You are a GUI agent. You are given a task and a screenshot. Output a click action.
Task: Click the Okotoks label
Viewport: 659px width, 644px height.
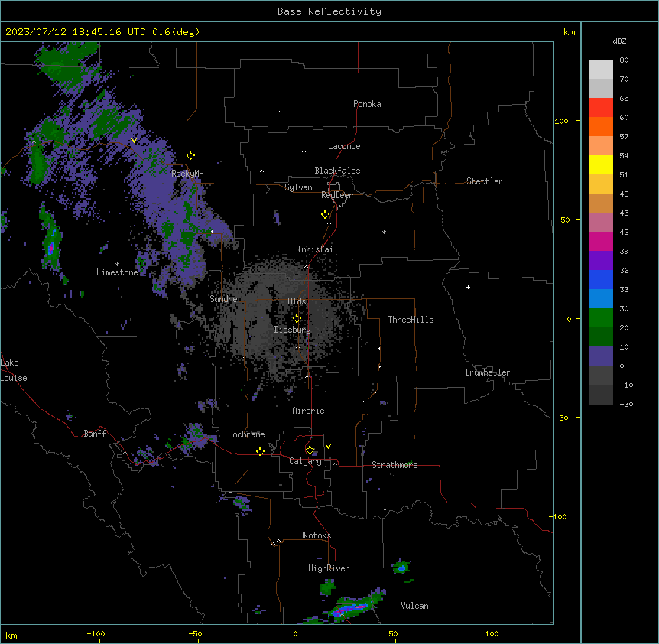click(x=315, y=535)
